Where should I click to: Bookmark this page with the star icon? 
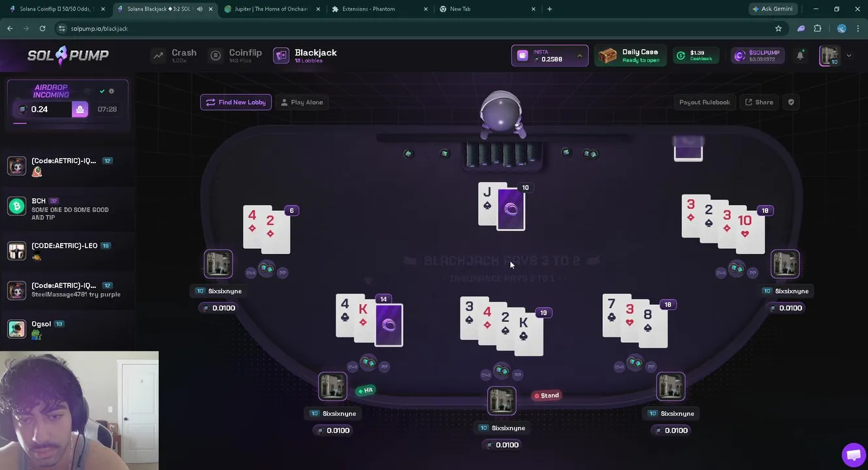(779, 29)
